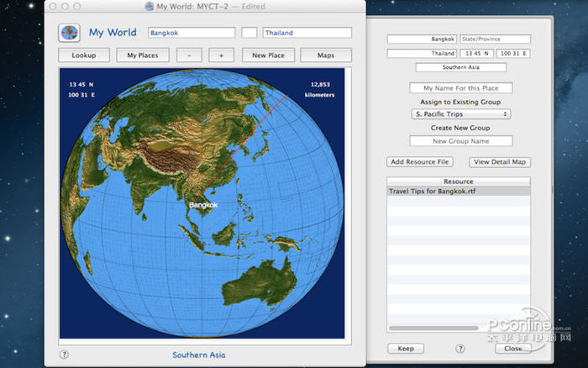Open the Pacific Trips group dropdown

point(461,114)
